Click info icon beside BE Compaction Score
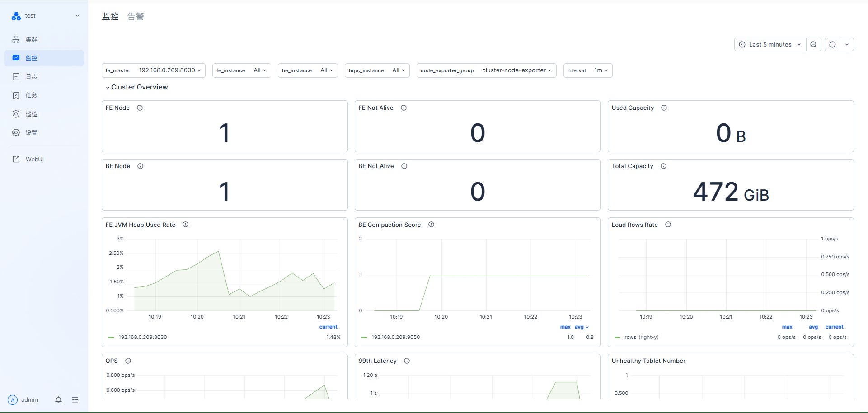 click(x=431, y=225)
